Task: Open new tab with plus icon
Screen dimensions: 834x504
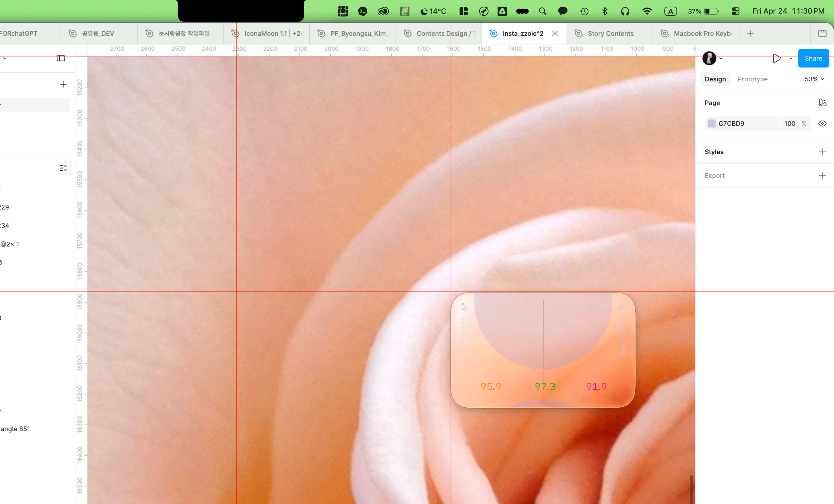Action: tap(750, 34)
